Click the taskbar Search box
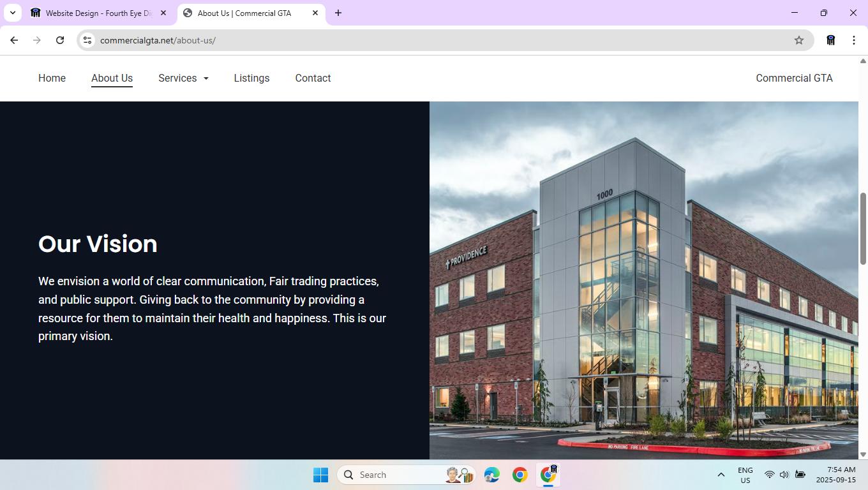 406,475
